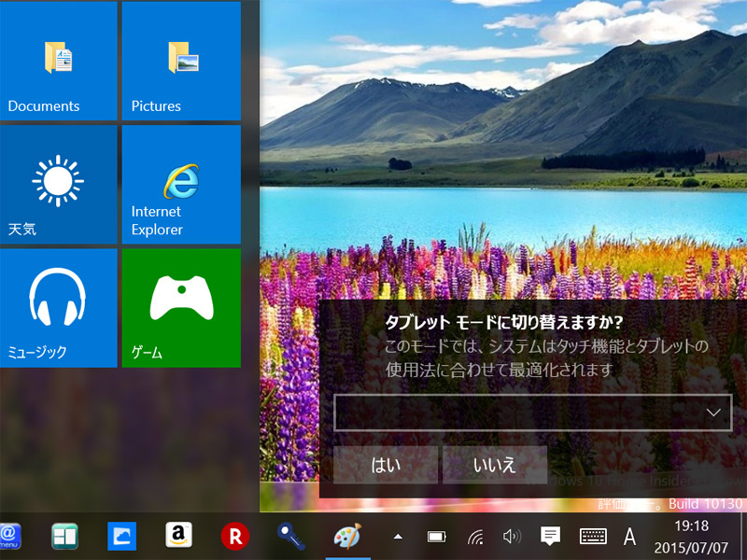
Task: Open the Internet Explorer tile
Action: pos(181,184)
